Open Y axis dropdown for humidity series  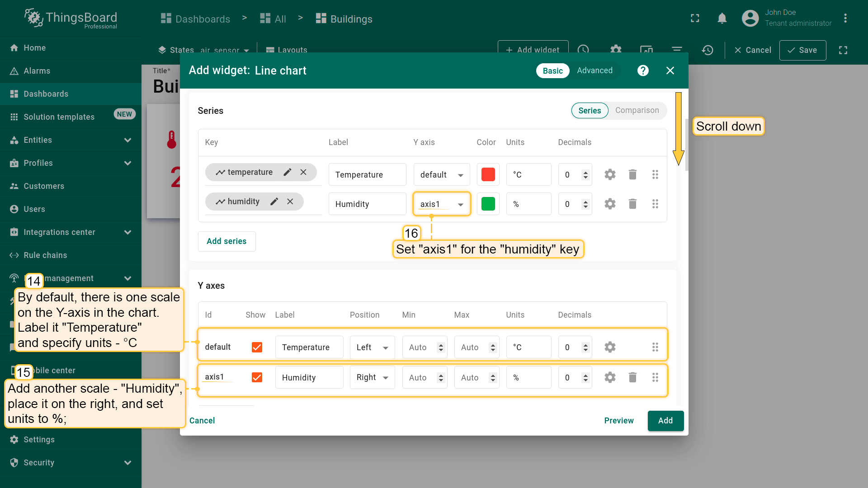click(442, 204)
